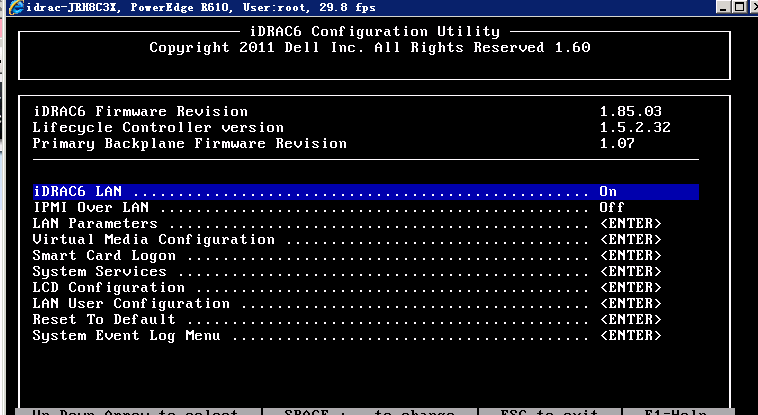Click the Lifecycle Controller version label
This screenshot has width=758, height=415.
pos(158,128)
